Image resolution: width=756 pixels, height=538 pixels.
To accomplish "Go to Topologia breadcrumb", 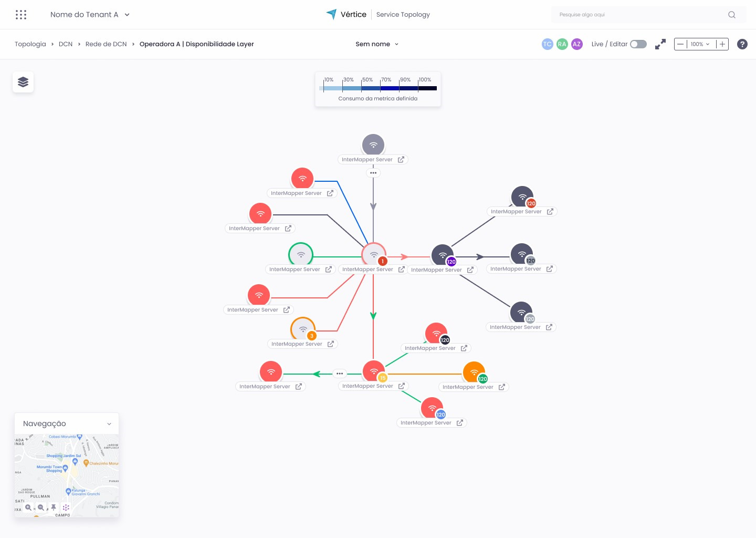I will pyautogui.click(x=30, y=44).
